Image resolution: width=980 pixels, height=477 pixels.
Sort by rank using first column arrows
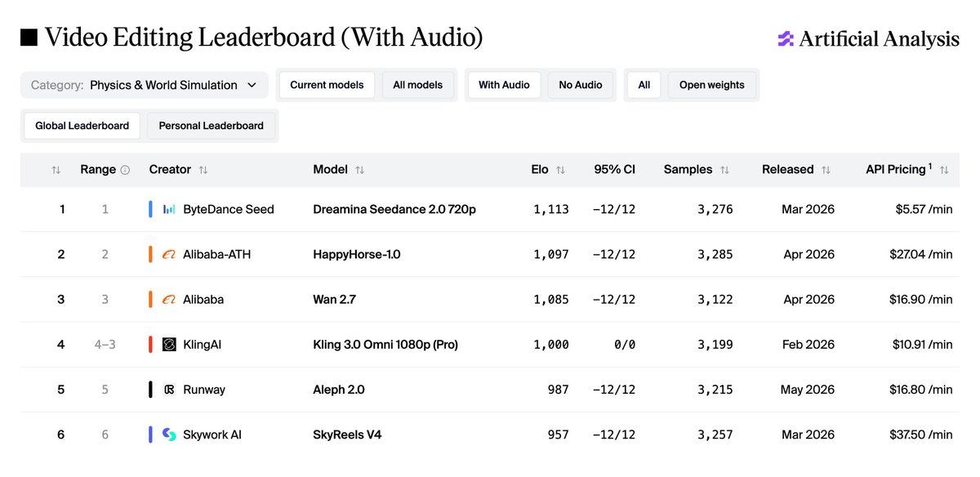tap(56, 170)
